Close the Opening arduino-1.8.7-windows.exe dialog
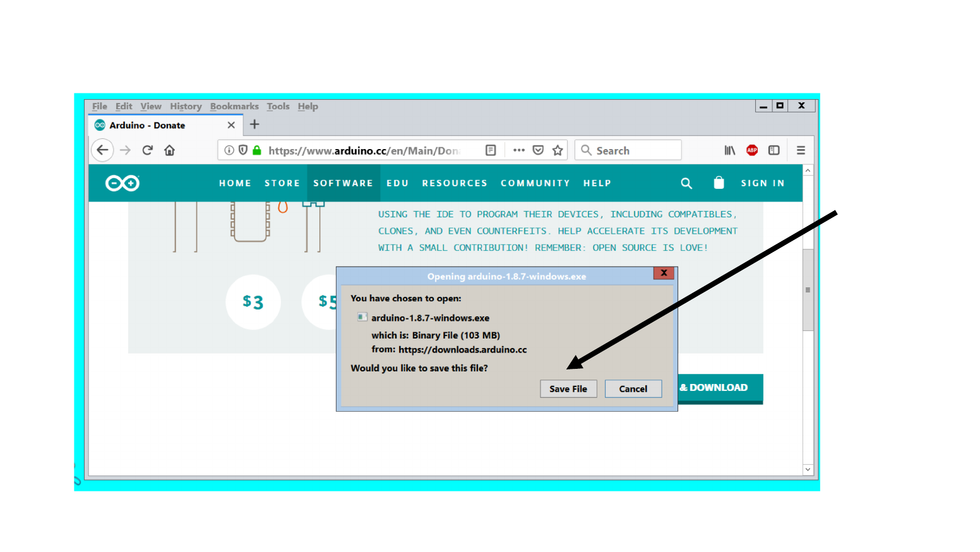The height and width of the screenshot is (552, 980). 664,273
